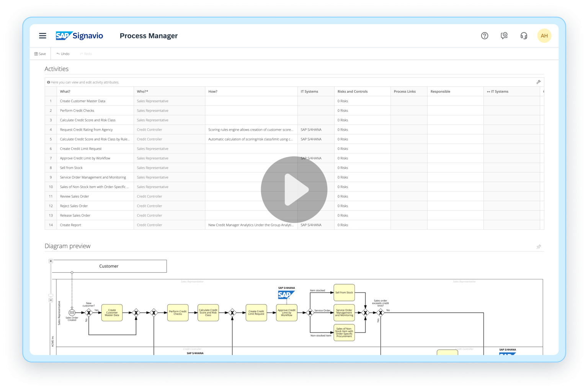Screen dimensions: 588x390
Task: Edit the How cell for Request Credit Rating from Agency
Action: (251, 129)
